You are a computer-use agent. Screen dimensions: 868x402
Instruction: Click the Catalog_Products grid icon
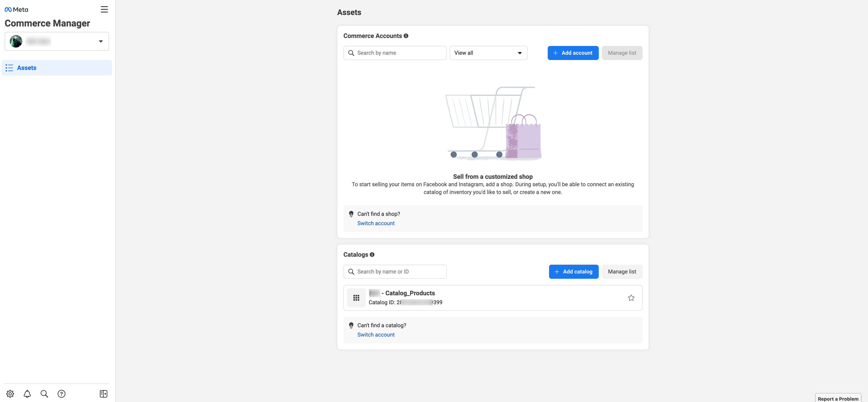[x=356, y=298]
